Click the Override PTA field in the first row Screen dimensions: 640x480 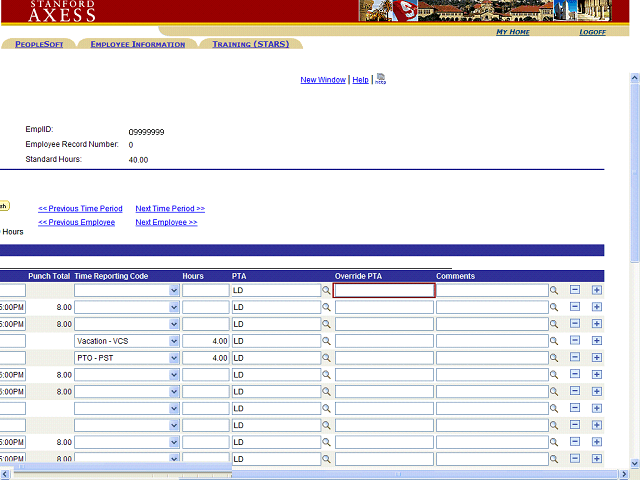(384, 290)
